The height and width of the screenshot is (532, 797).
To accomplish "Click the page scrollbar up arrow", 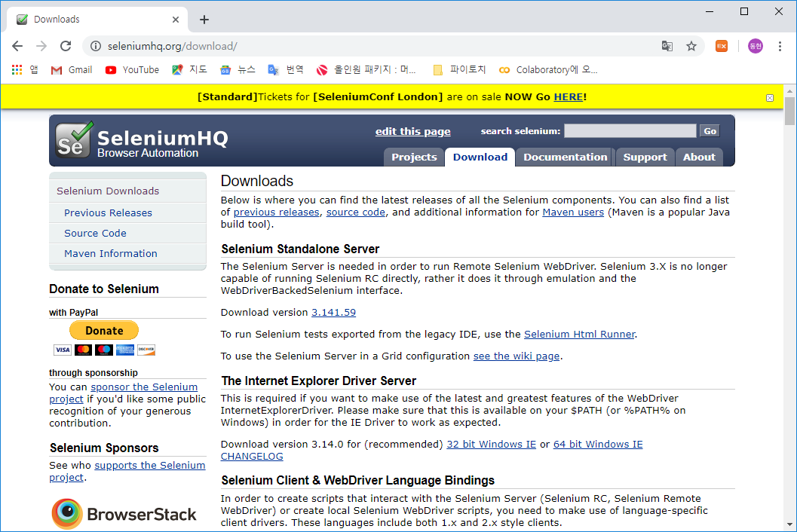I will tap(789, 90).
